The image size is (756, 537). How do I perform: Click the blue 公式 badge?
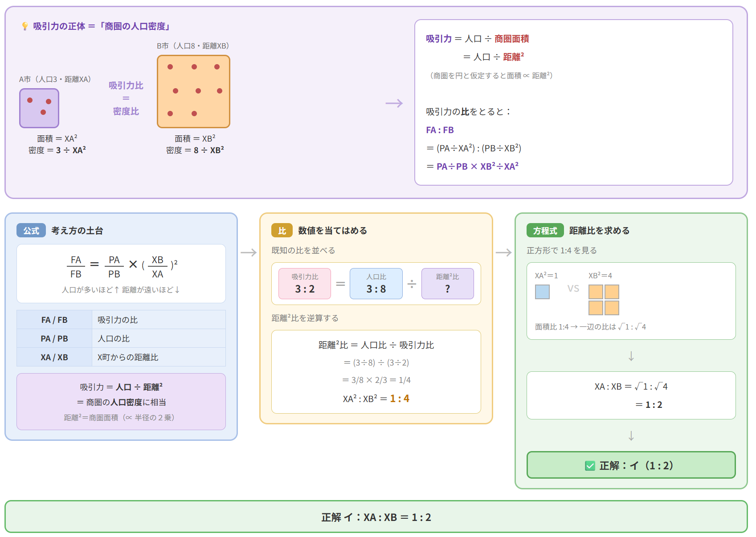tap(31, 231)
